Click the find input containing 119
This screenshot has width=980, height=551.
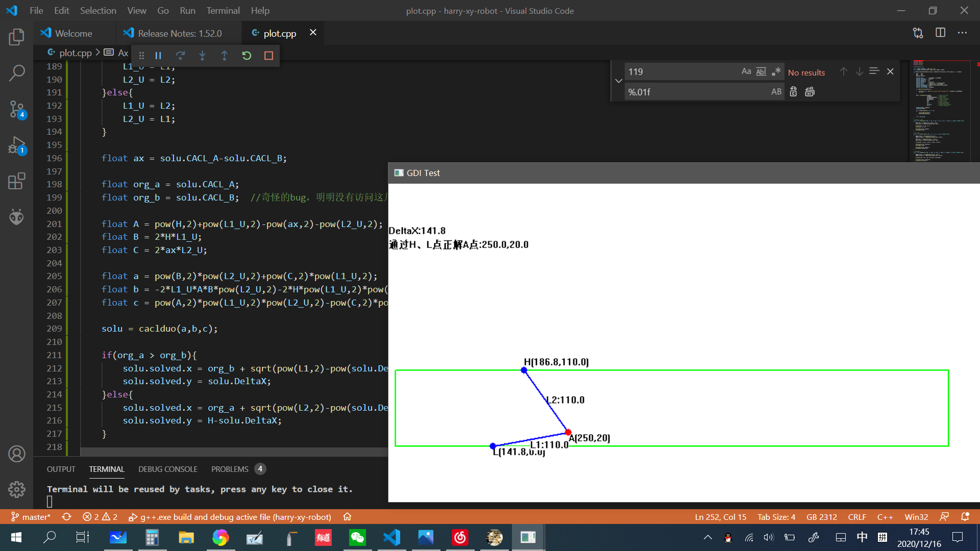[x=682, y=72]
